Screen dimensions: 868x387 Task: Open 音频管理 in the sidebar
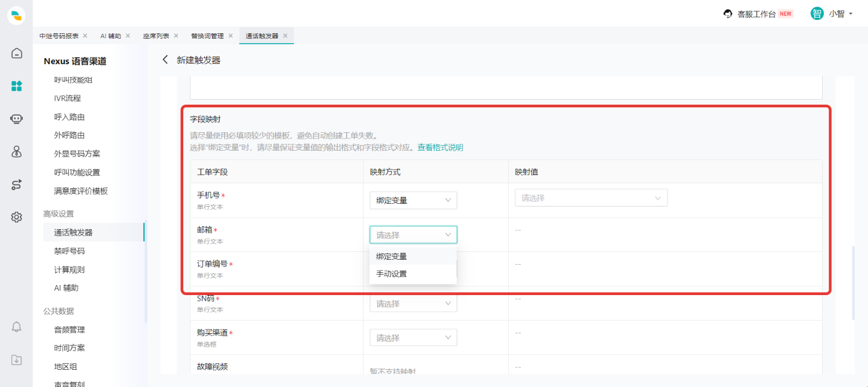[69, 330]
